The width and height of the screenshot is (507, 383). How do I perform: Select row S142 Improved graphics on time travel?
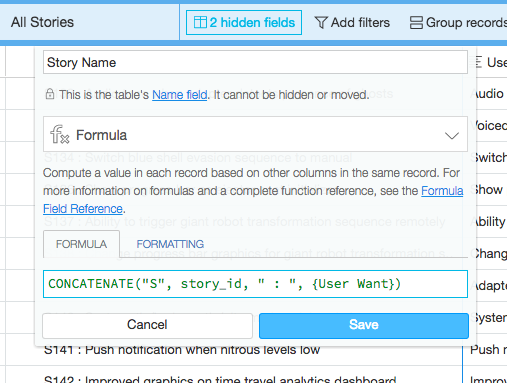[x=220, y=379]
